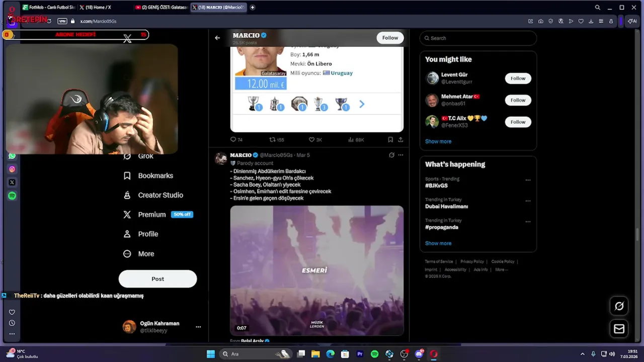The image size is (644, 362).
Task: Open Spotify in the Opera sidebar
Action: [x=12, y=196]
